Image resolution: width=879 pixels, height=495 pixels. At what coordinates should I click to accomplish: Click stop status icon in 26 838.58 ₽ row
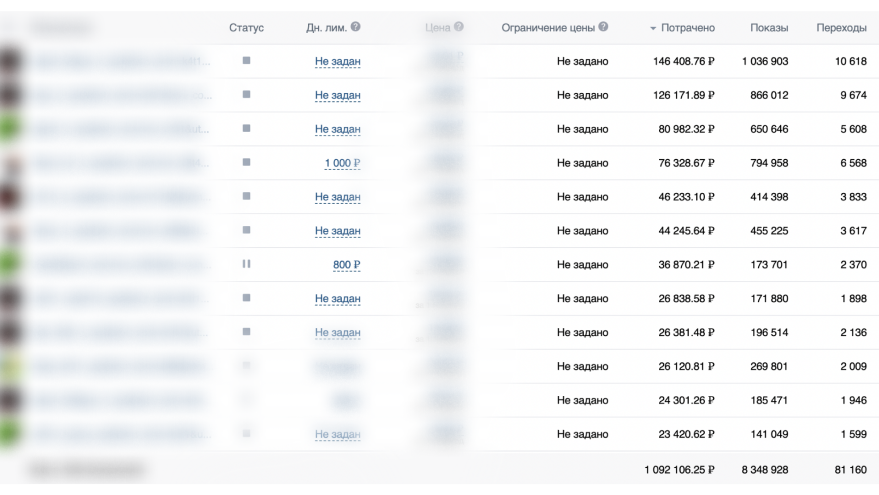tap(246, 298)
